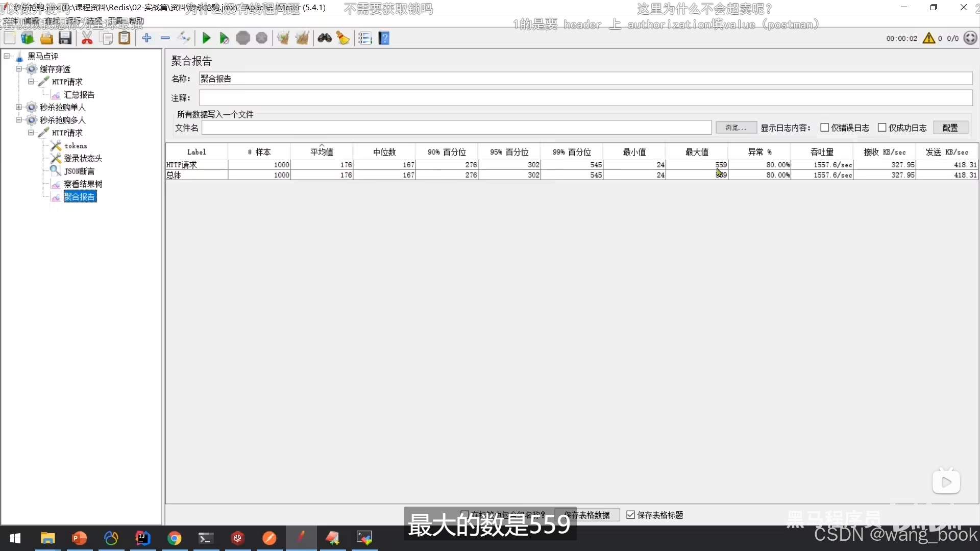Click the thread status circle icon top right
The image size is (980, 551).
[970, 38]
